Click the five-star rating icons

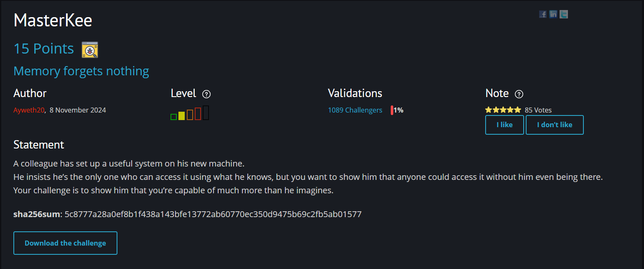(503, 110)
